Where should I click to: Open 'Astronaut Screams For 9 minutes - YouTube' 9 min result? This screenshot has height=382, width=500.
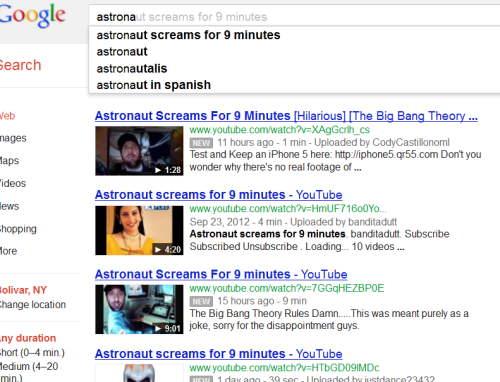coord(221,274)
